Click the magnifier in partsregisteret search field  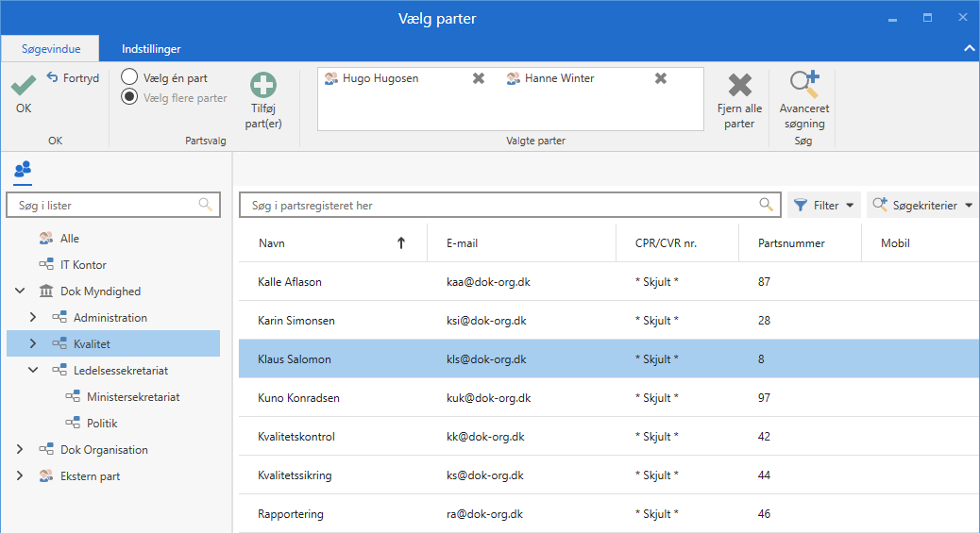click(x=767, y=205)
